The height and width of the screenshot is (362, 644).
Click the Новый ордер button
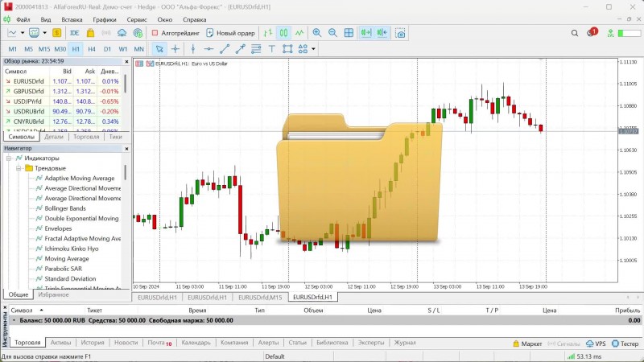pos(230,33)
